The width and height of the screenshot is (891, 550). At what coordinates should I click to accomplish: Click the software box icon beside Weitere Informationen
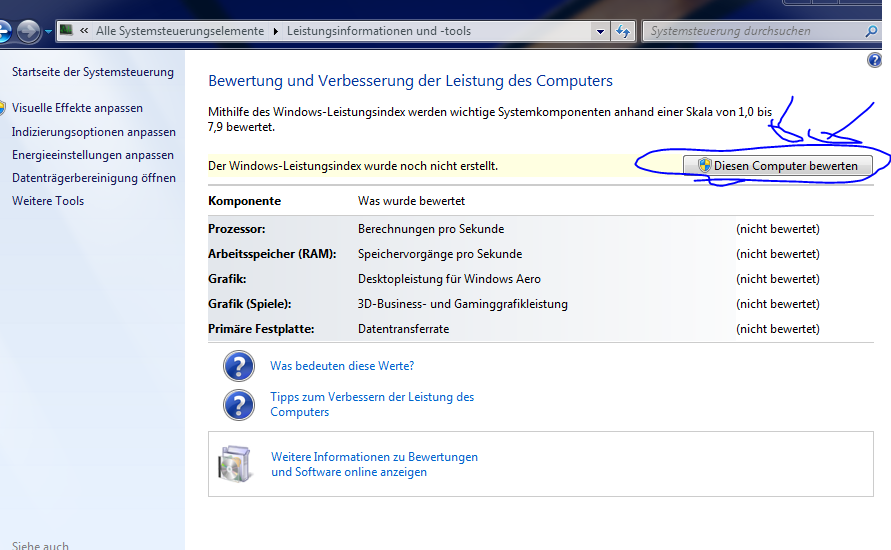pos(235,464)
